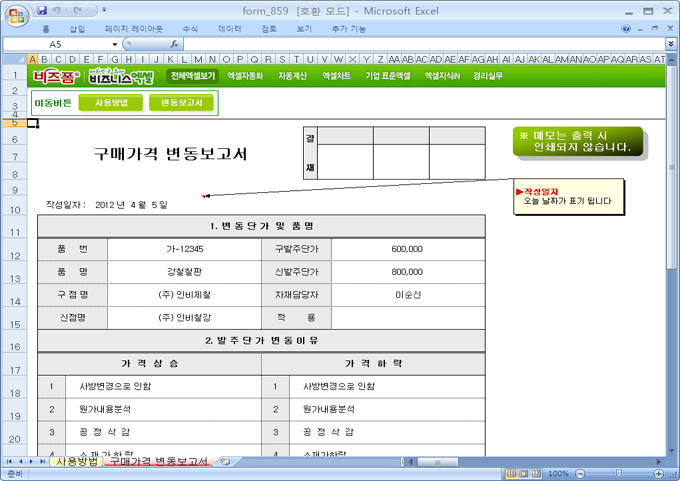The width and height of the screenshot is (680, 481).
Task: Click the Office button logo
Action: [14, 14]
